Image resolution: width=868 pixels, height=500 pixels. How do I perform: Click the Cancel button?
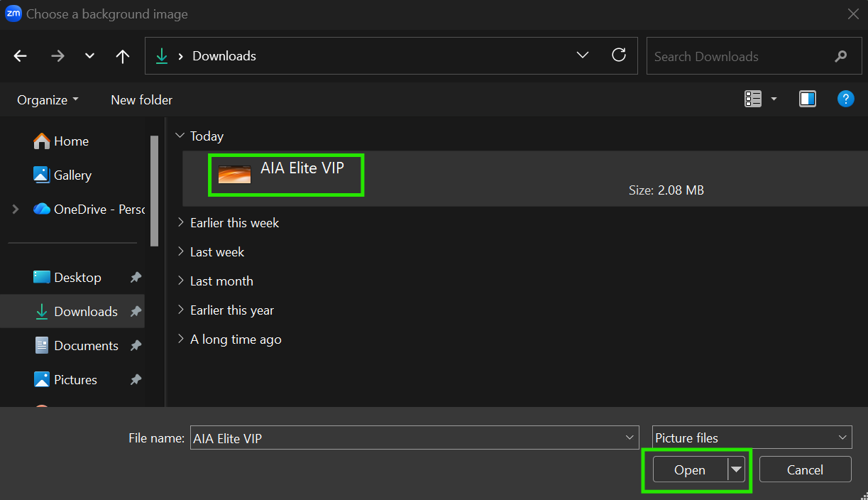805,470
